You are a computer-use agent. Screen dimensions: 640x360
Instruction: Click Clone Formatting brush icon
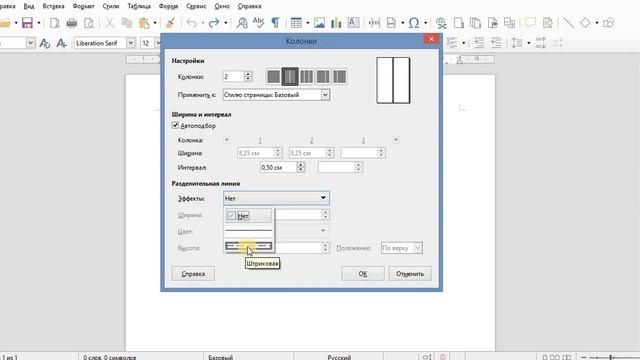[171, 23]
